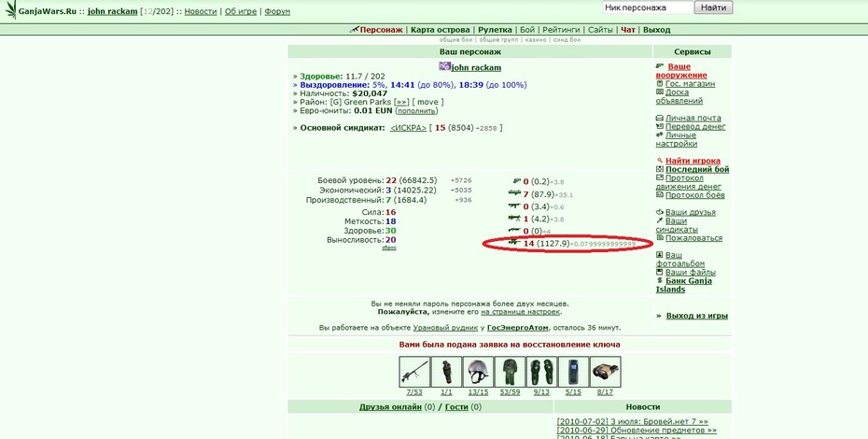Click the board icon beside Доска объявлений
Screen dimensions: 868x439
point(659,92)
